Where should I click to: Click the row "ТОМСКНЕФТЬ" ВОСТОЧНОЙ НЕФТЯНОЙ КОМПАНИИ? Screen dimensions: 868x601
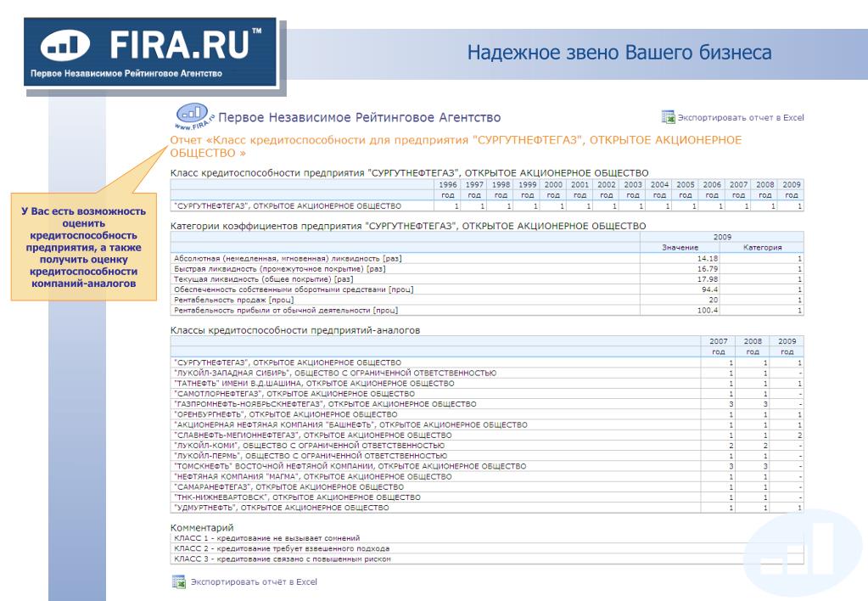pos(487,466)
